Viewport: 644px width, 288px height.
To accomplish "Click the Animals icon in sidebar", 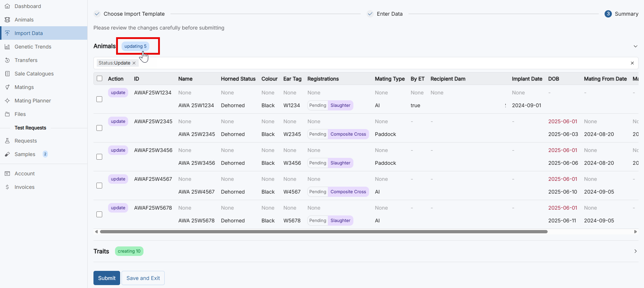I will coord(7,20).
